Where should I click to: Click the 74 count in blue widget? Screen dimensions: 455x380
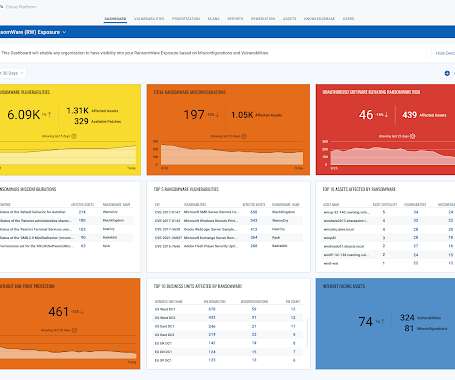pos(365,322)
